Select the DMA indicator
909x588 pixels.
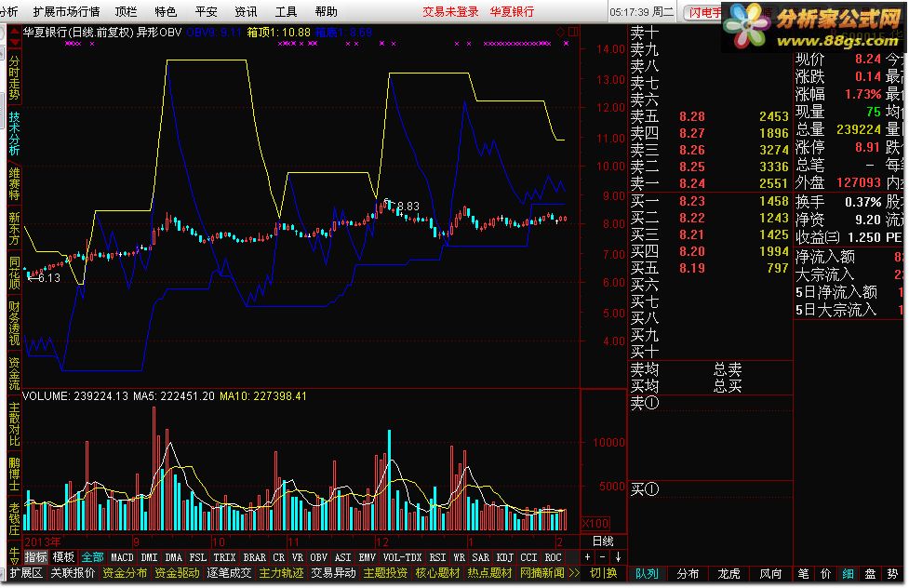click(x=173, y=557)
